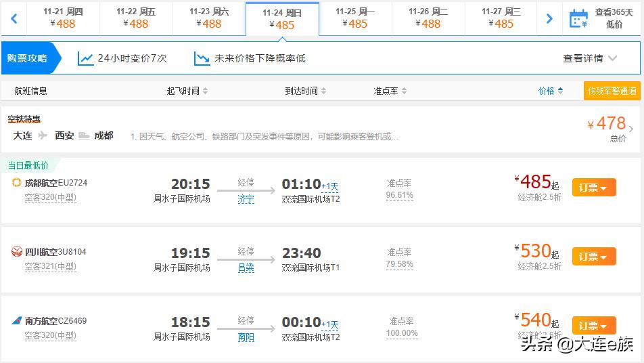The image size is (644, 363).
Task: Select the 11-27 周三 date tab
Action: pyautogui.click(x=501, y=18)
